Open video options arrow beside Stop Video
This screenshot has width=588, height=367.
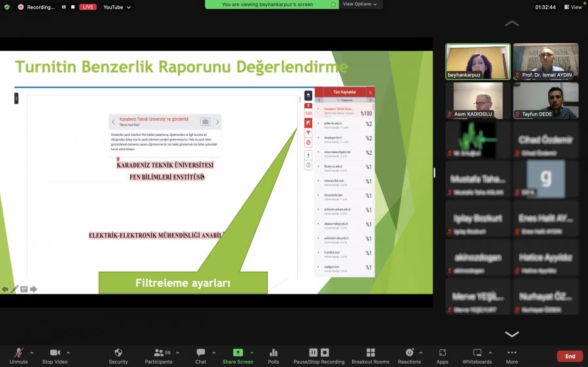click(68, 353)
